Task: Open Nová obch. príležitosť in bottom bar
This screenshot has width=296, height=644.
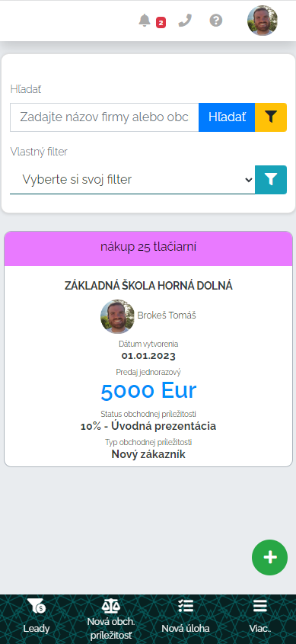Action: coord(110,619)
